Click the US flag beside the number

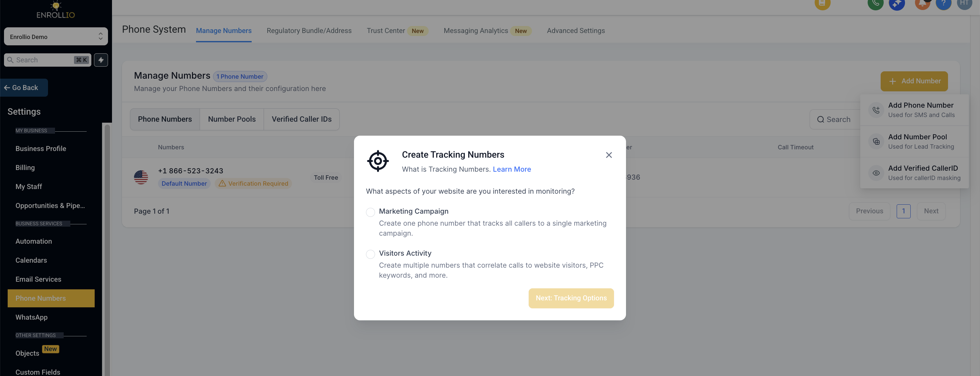(141, 177)
